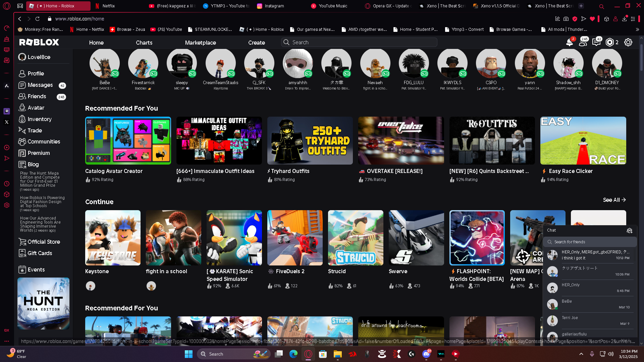Add page to bookmarks with heart icon

(592, 19)
